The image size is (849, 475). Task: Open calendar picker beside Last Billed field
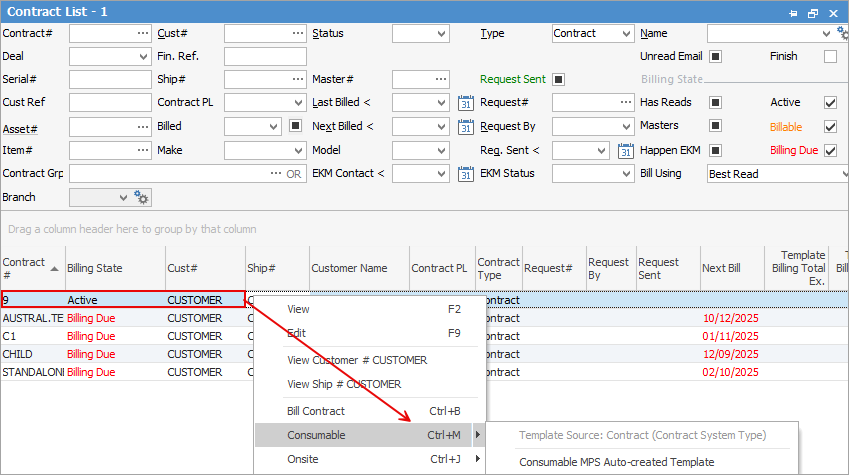click(466, 102)
